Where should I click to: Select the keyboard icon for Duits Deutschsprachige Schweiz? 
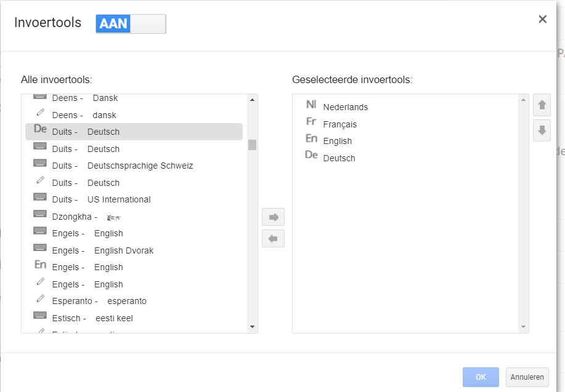40,163
